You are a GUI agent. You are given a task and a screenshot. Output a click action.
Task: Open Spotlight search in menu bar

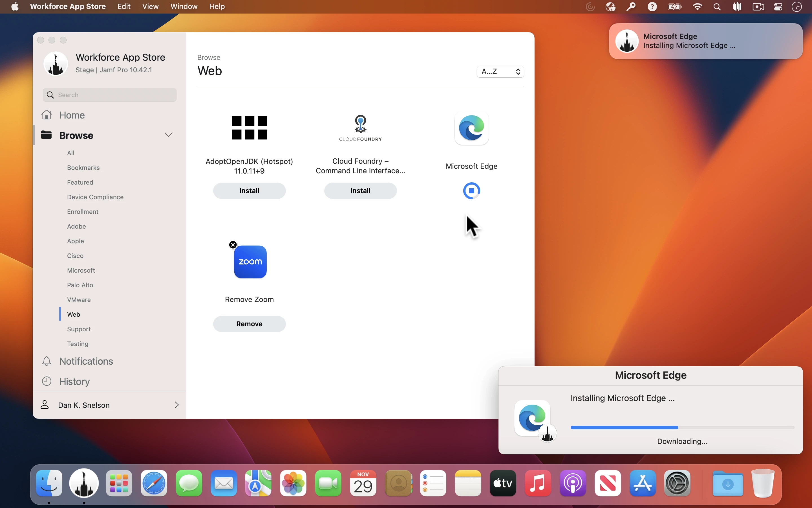pyautogui.click(x=717, y=7)
